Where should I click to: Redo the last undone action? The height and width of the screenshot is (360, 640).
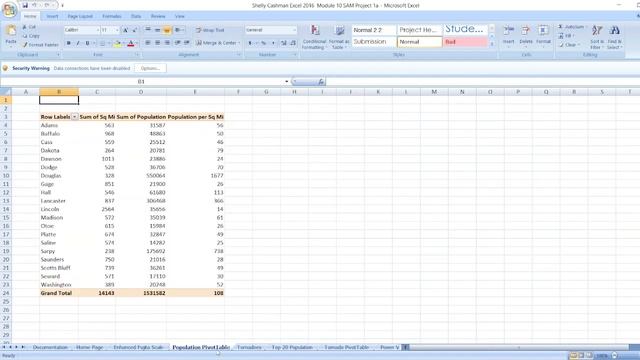click(x=47, y=5)
